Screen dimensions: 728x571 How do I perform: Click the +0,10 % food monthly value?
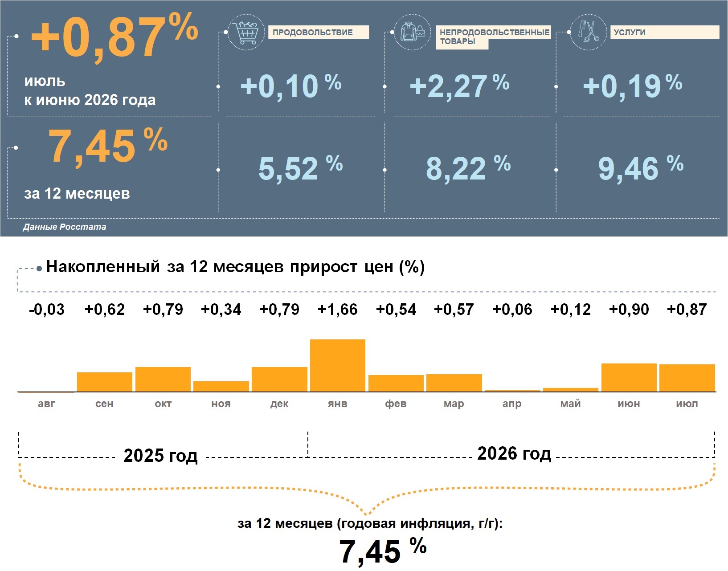pyautogui.click(x=291, y=86)
